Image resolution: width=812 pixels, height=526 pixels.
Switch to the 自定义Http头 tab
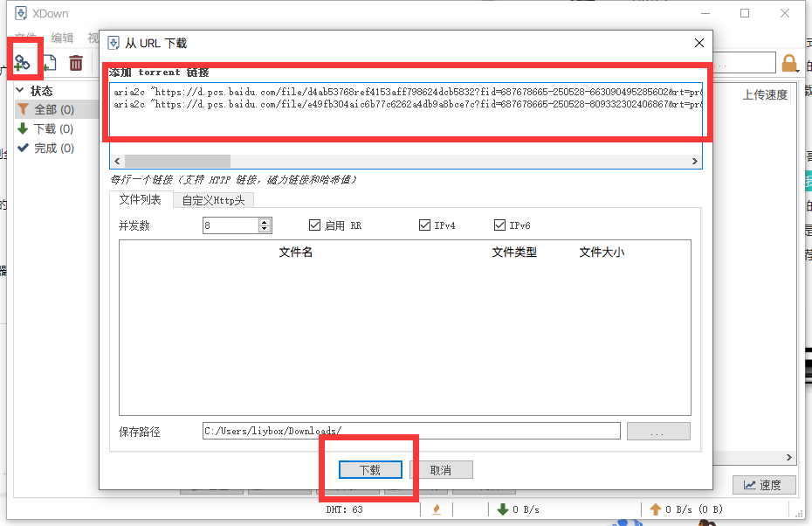213,200
